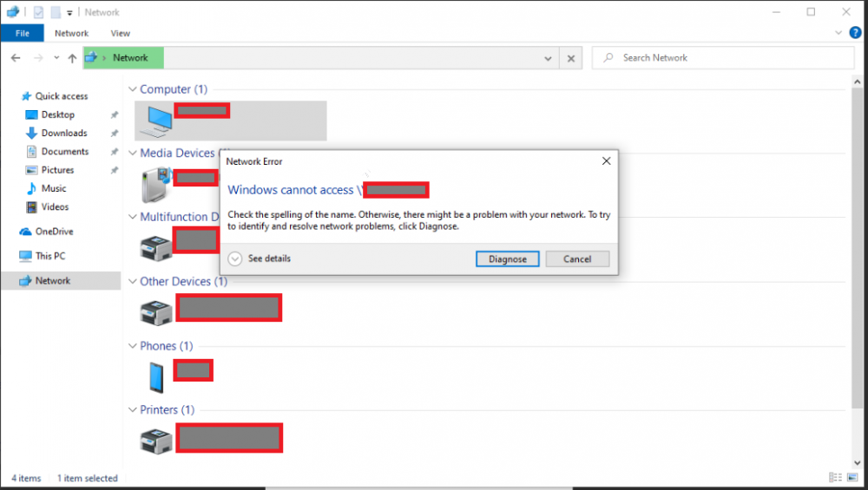
Task: Collapse the ribbon with the chevron
Action: [x=838, y=33]
